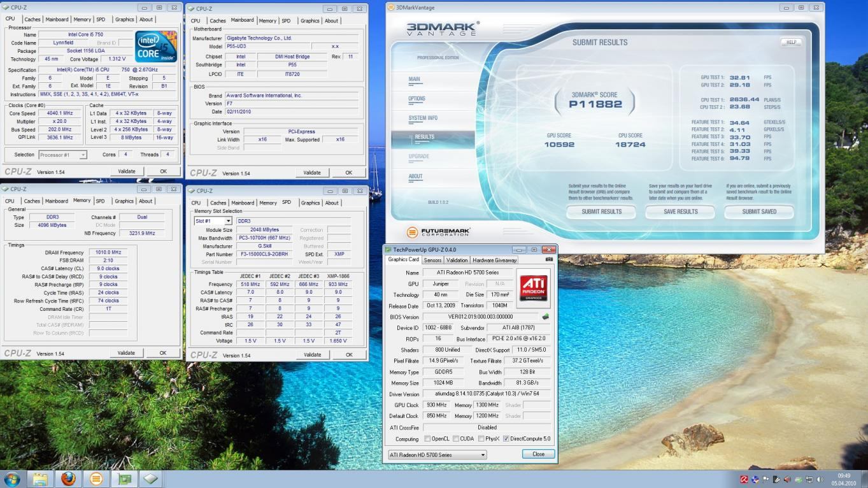The height and width of the screenshot is (488, 868).
Task: Click Validate in the CPU-Z Memory window
Action: pos(126,353)
